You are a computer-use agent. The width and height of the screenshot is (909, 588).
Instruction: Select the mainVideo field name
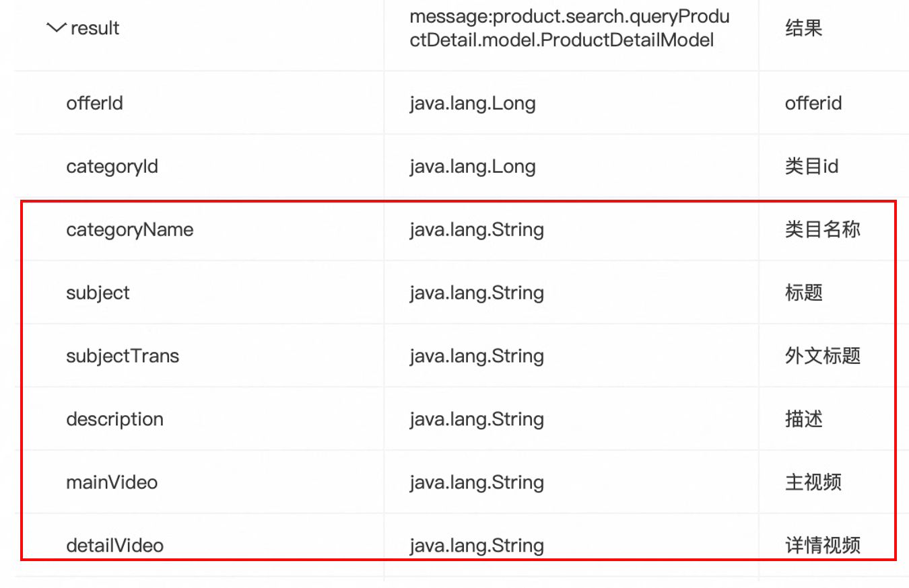point(112,482)
